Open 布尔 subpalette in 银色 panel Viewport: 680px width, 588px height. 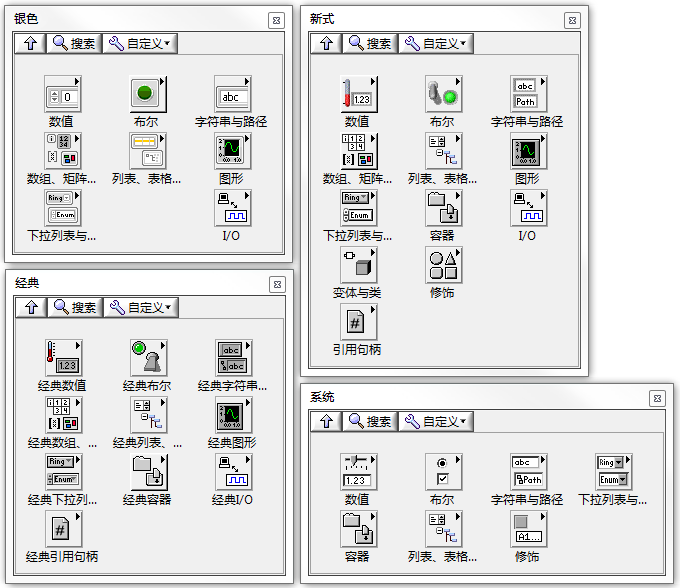tap(147, 96)
